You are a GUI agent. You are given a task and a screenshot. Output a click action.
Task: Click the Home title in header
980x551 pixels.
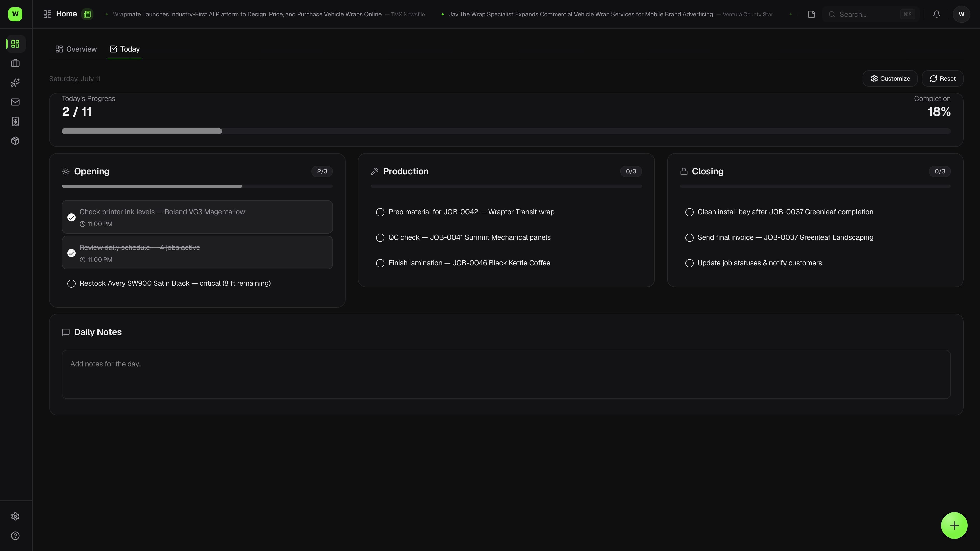(67, 14)
